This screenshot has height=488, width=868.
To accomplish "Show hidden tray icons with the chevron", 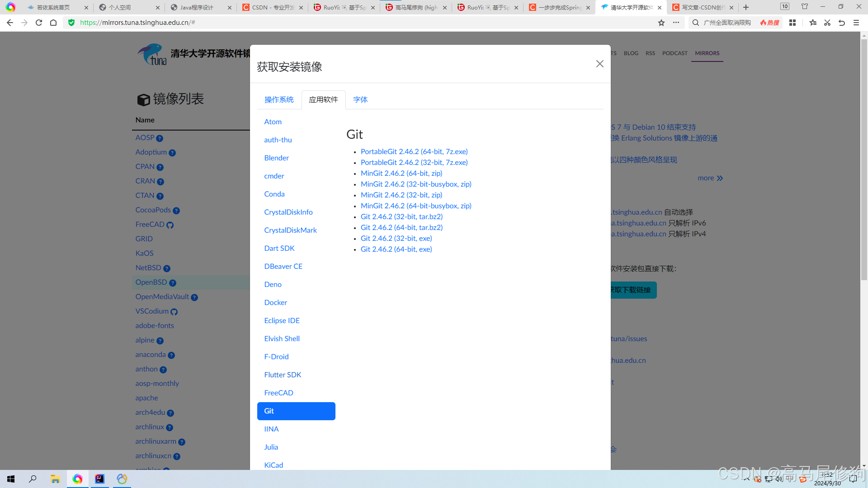I will [746, 479].
